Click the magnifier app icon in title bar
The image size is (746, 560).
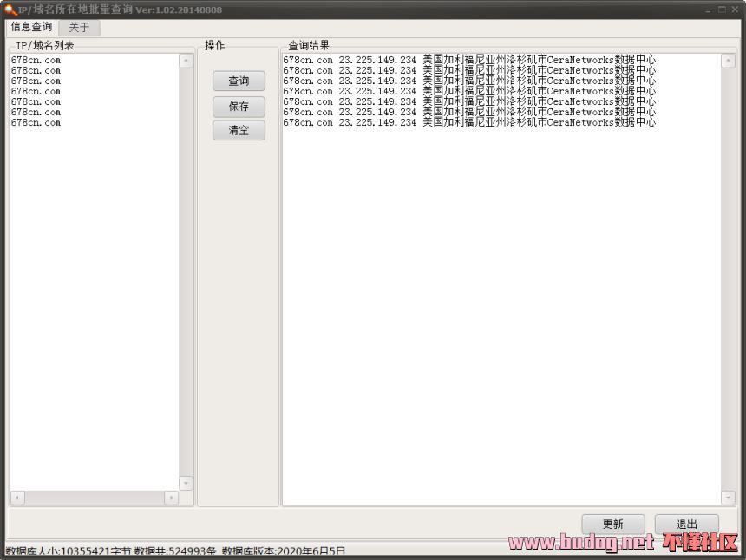pyautogui.click(x=10, y=10)
